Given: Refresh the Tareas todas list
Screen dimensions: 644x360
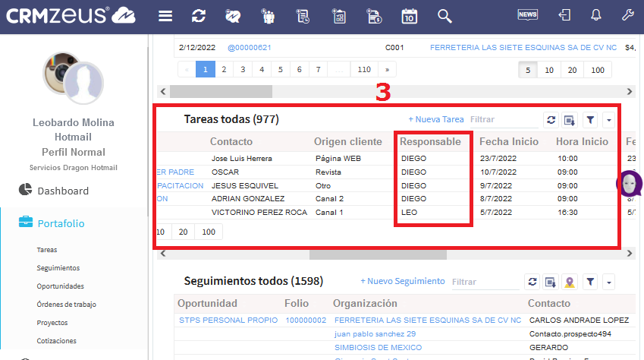Looking at the screenshot, I should point(551,120).
